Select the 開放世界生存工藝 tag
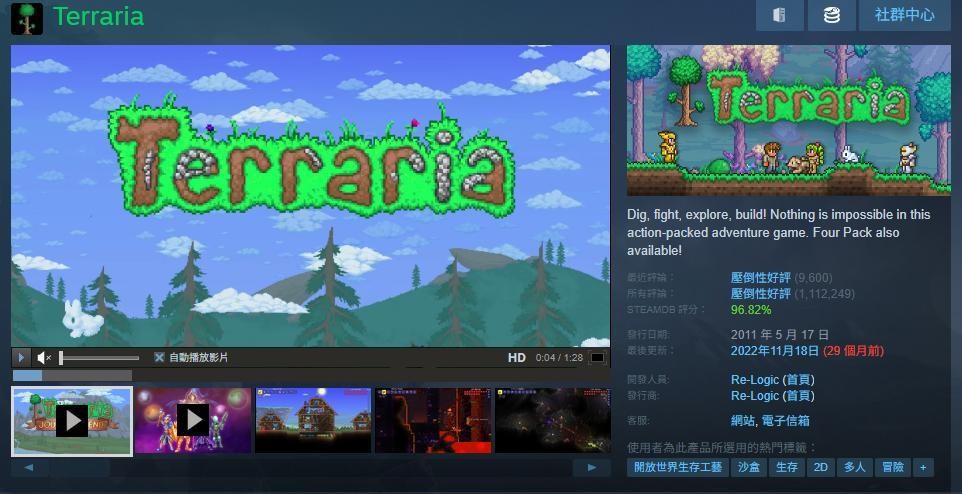 point(678,468)
